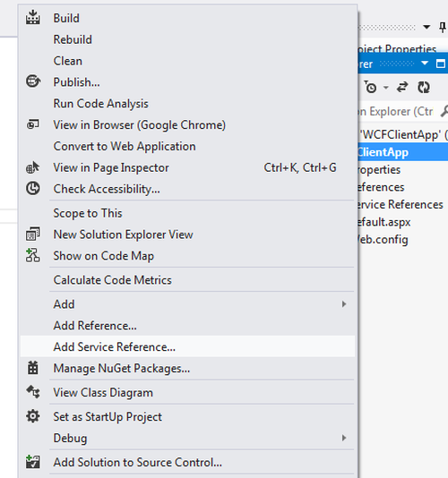Image resolution: width=448 pixels, height=478 pixels.
Task: Click the Solution Explorer search magnifier icon
Action: [444, 111]
